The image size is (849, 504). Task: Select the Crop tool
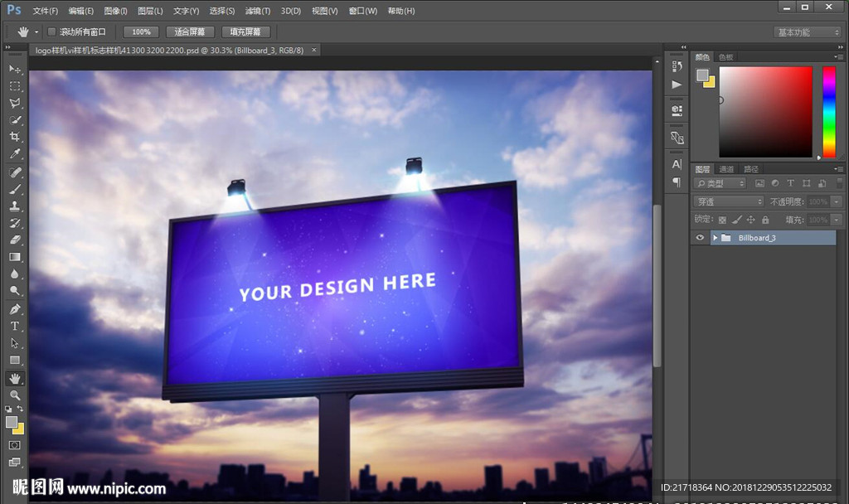[x=15, y=138]
